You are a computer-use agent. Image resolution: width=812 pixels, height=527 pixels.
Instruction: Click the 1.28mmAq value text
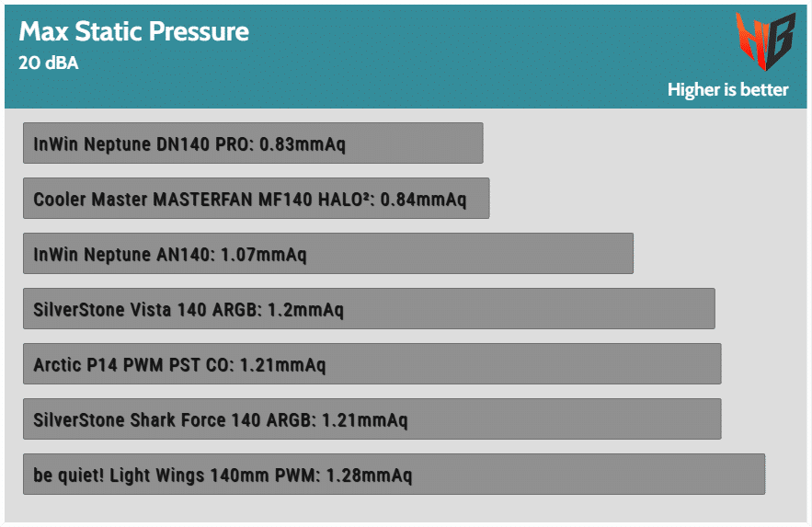point(369,475)
